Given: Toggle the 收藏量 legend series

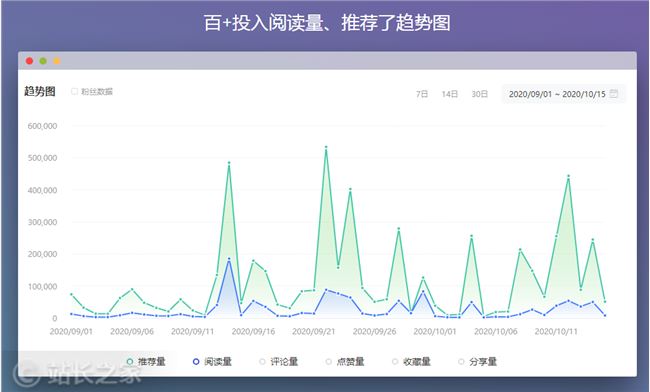Looking at the screenshot, I should (411, 362).
